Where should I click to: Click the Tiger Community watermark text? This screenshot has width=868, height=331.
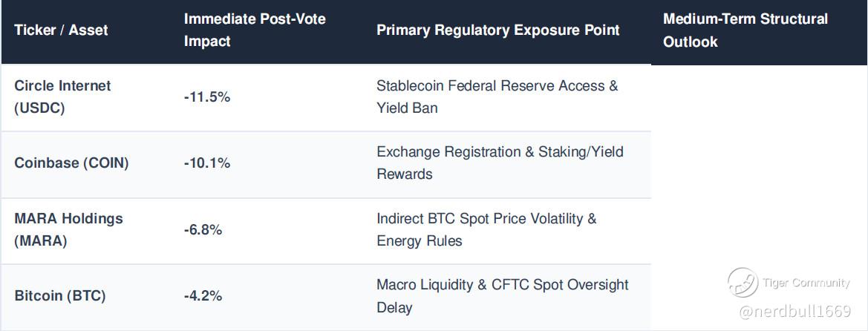pyautogui.click(x=806, y=283)
